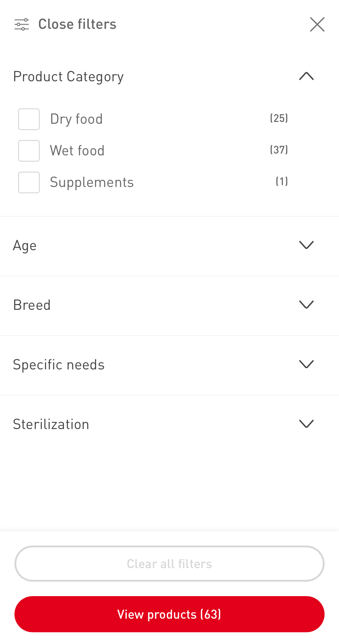The height and width of the screenshot is (644, 339).
Task: Click the downward chevron beside Breed
Action: pyautogui.click(x=306, y=305)
